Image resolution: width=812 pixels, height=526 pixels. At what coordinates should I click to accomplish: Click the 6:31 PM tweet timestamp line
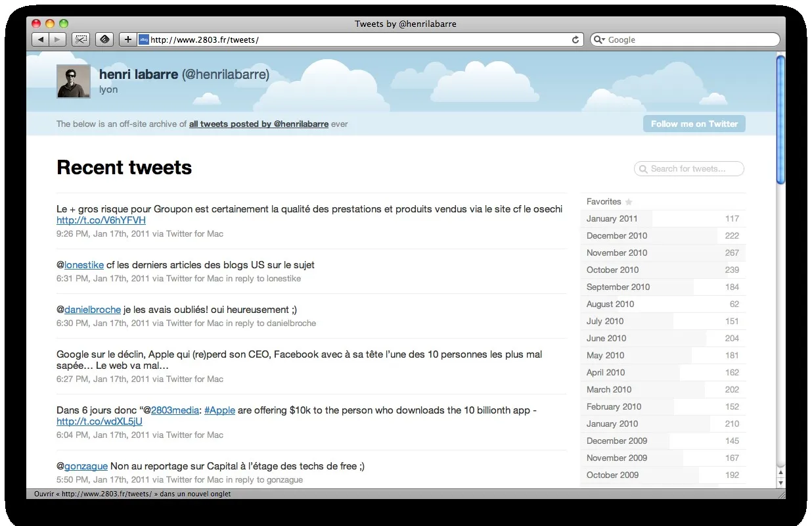179,279
